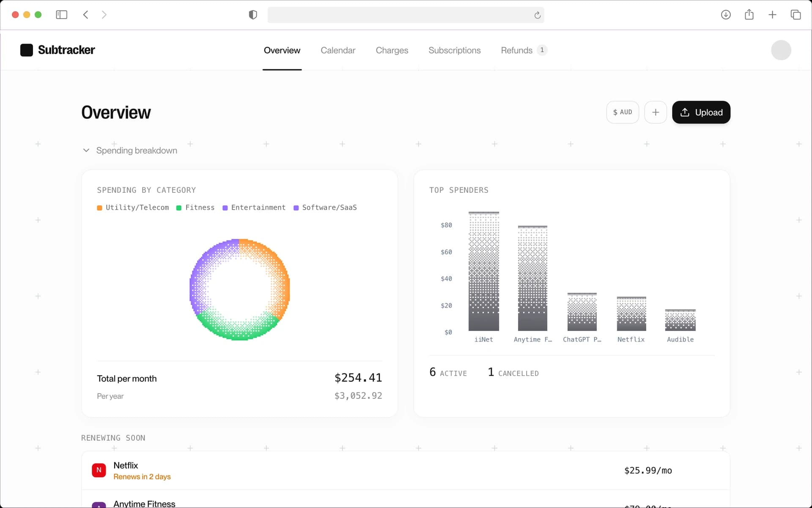Toggle Utility/Telecom legend entry
This screenshot has width=812, height=508.
[x=133, y=208]
